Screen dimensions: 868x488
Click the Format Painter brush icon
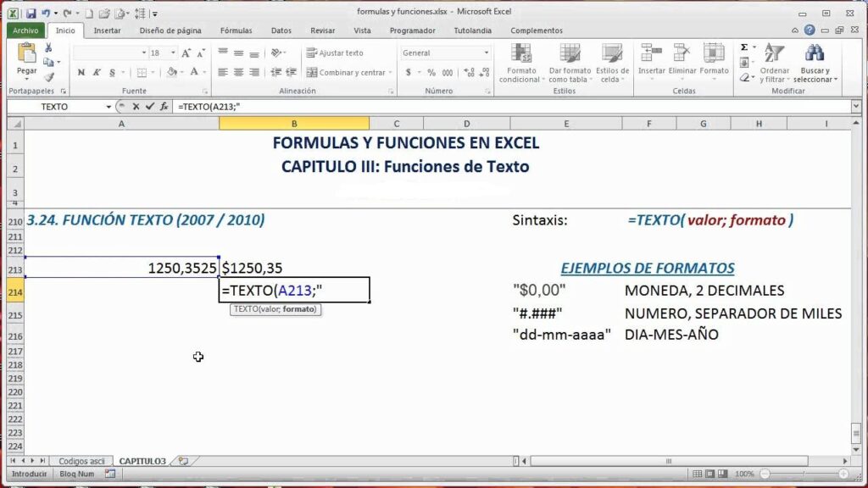tap(48, 77)
